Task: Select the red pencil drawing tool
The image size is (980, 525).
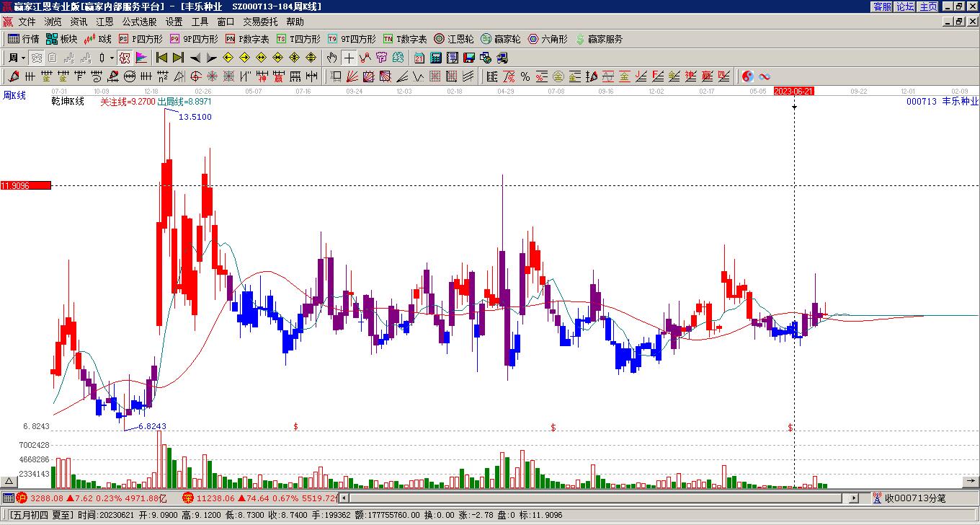Action: pyautogui.click(x=14, y=76)
